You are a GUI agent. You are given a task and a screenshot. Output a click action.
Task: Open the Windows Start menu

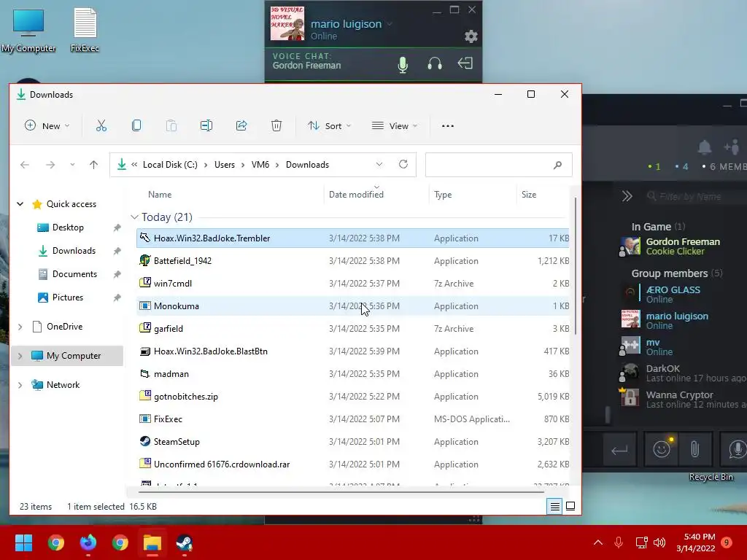point(23,542)
